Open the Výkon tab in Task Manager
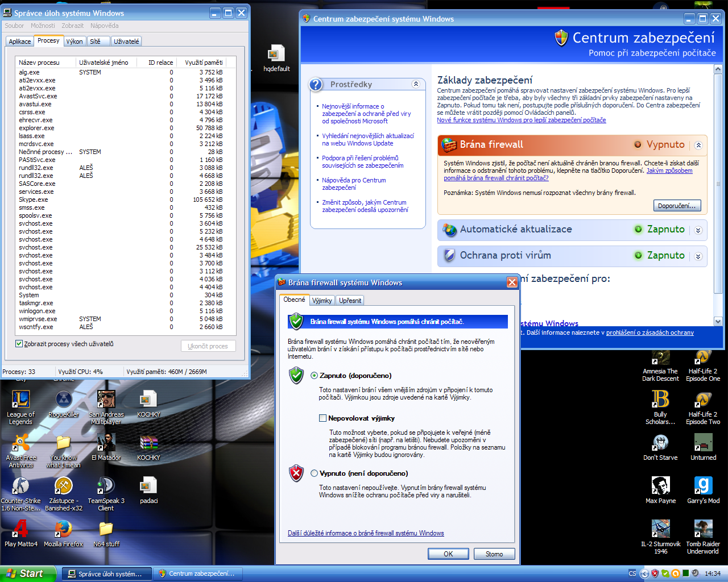Image resolution: width=728 pixels, height=582 pixels. 75,41
